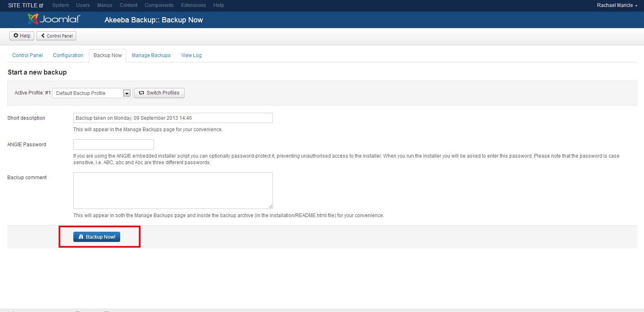This screenshot has width=644, height=312.
Task: Click inside the Backup comment textarea
Action: 173,191
